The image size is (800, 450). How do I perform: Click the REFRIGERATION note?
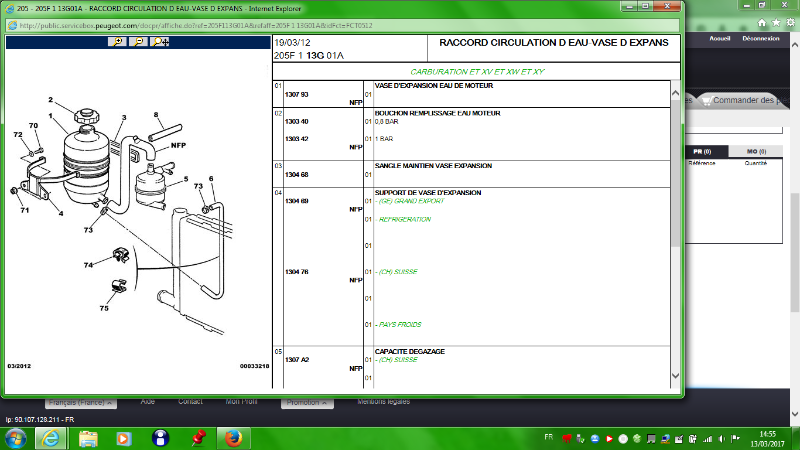pyautogui.click(x=404, y=219)
